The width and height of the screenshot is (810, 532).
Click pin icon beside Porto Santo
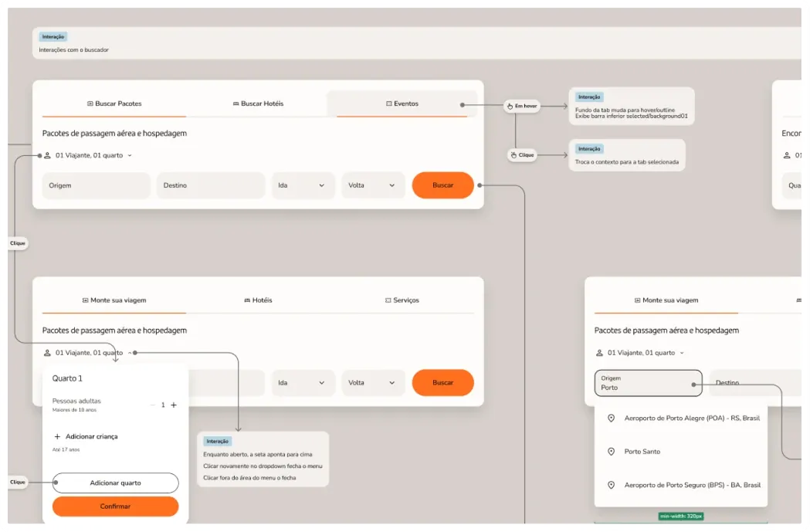coord(611,452)
